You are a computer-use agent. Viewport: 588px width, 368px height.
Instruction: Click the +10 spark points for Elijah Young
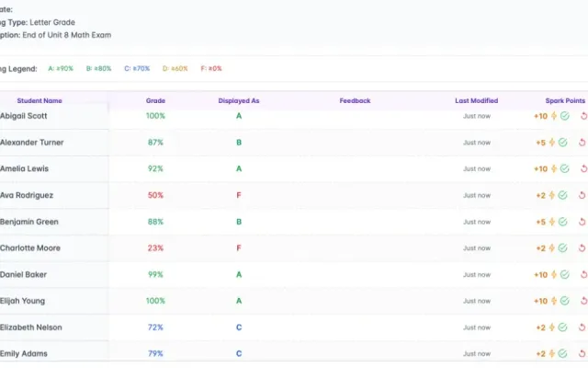pyautogui.click(x=541, y=301)
